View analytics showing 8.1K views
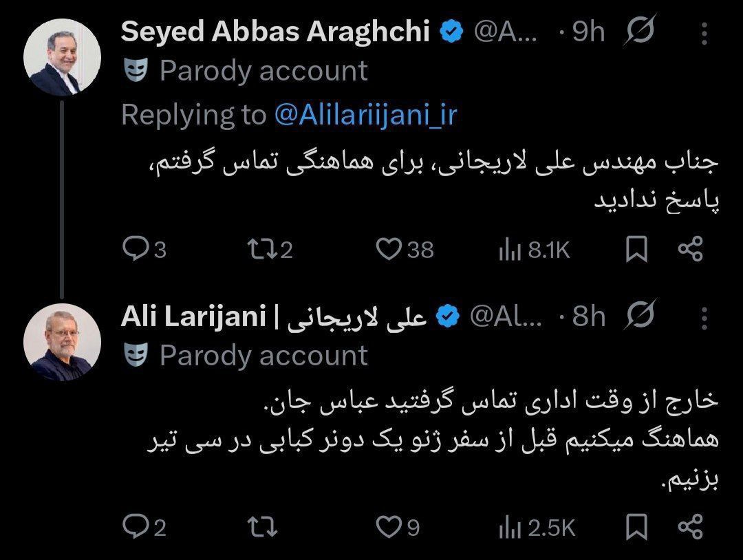This screenshot has height=560, width=743. point(509,250)
